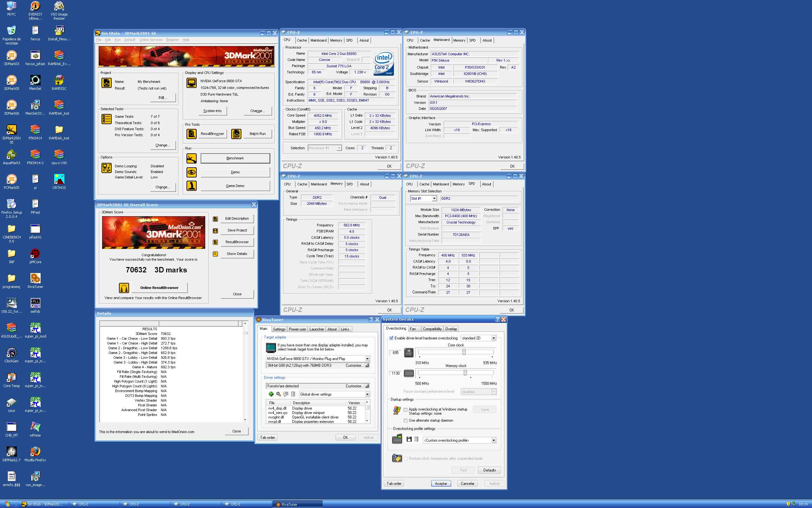Viewport: 812px width, 508px height.
Task: Click the Show Details magnifier icon
Action: [215, 254]
